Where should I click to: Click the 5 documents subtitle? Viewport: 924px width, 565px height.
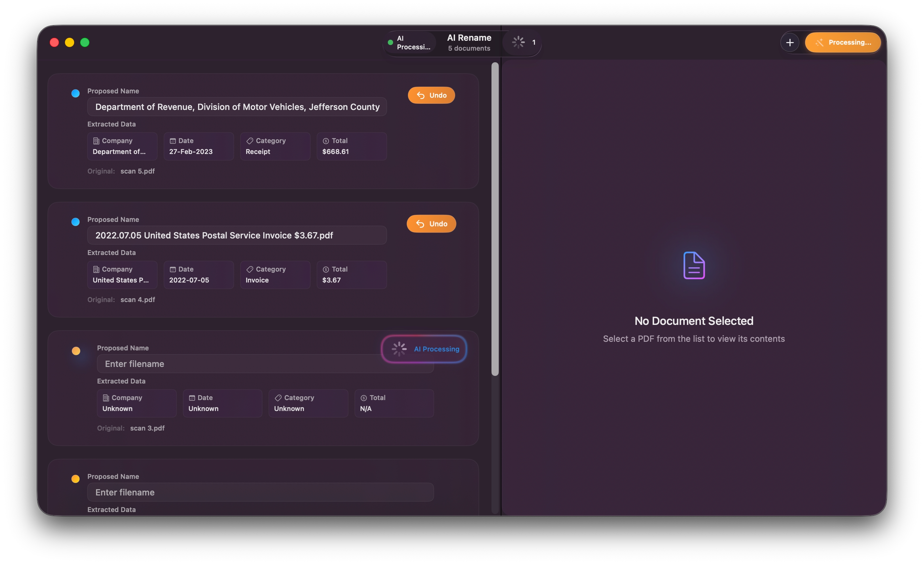(x=469, y=48)
